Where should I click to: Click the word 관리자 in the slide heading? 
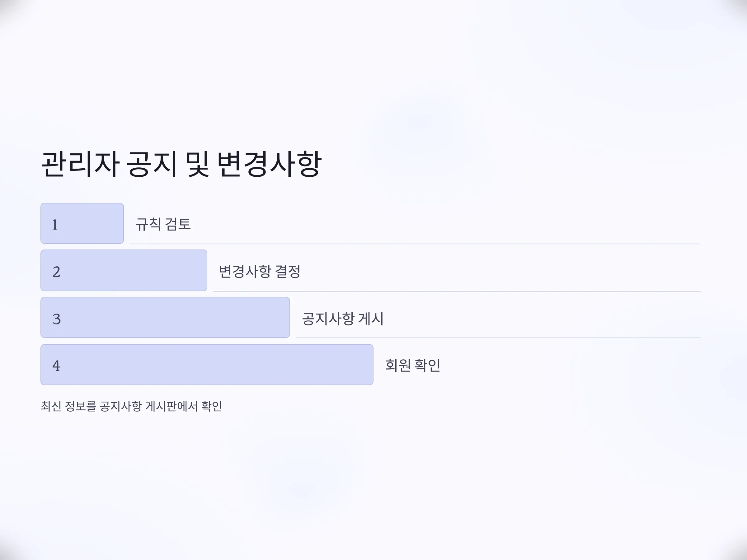[x=80, y=164]
